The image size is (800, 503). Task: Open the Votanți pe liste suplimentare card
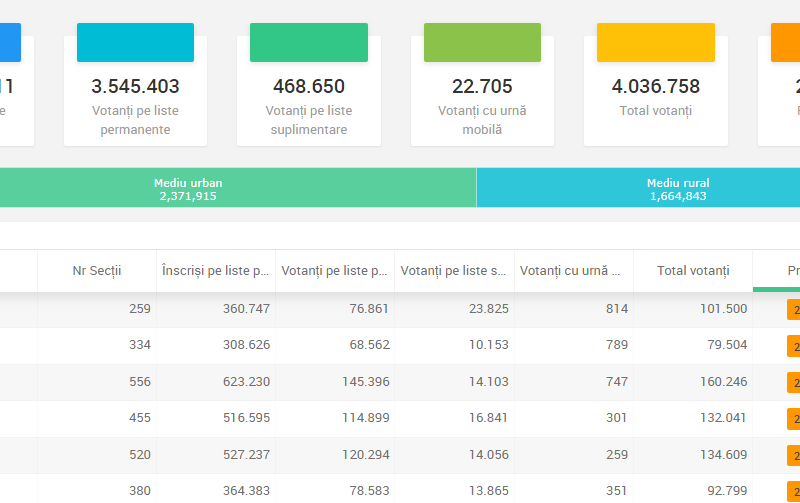pyautogui.click(x=308, y=100)
